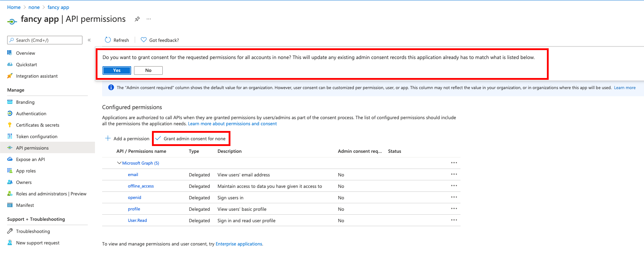Click the Description column header
This screenshot has width=644, height=253.
point(229,151)
